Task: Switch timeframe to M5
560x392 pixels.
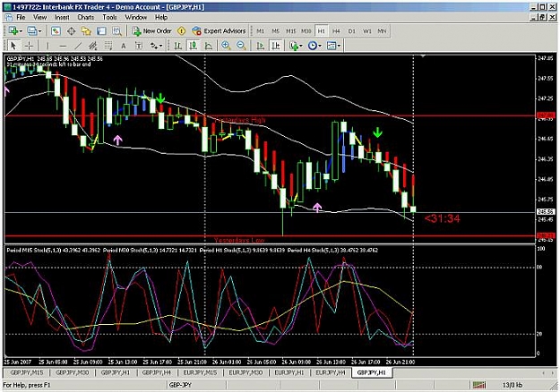Action: [x=275, y=31]
